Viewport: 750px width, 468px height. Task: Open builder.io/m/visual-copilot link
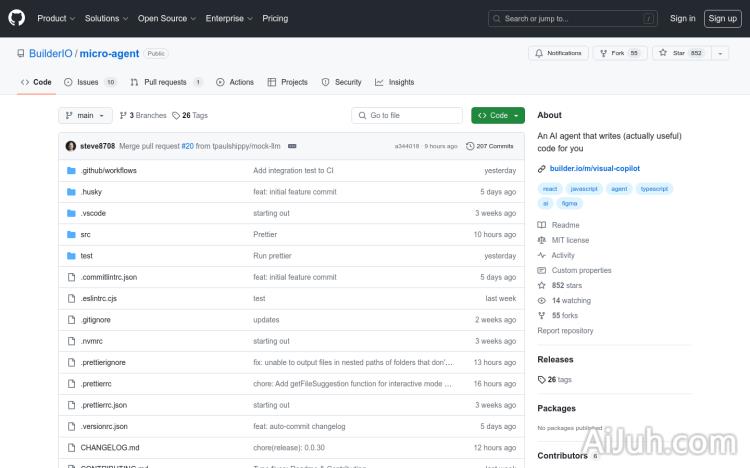pyautogui.click(x=594, y=169)
